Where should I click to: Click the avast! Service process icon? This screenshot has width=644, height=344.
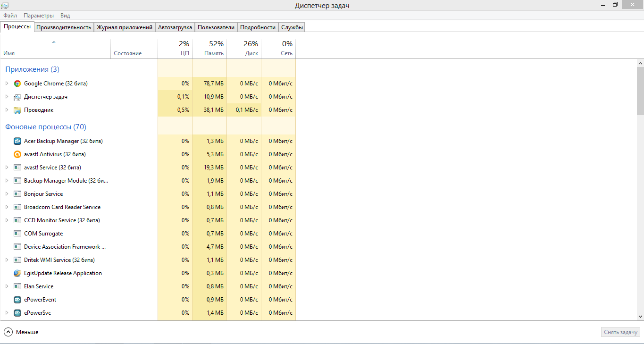click(x=17, y=168)
